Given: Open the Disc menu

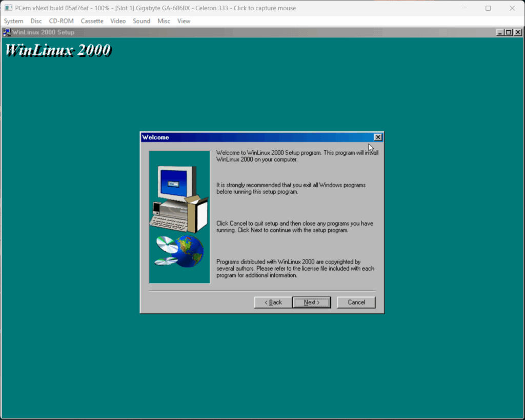Looking at the screenshot, I should point(36,21).
